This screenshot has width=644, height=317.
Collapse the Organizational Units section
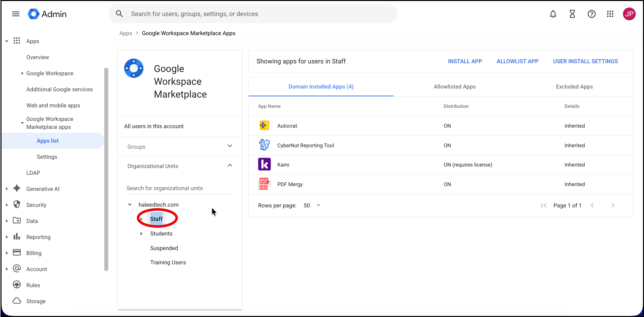(230, 166)
